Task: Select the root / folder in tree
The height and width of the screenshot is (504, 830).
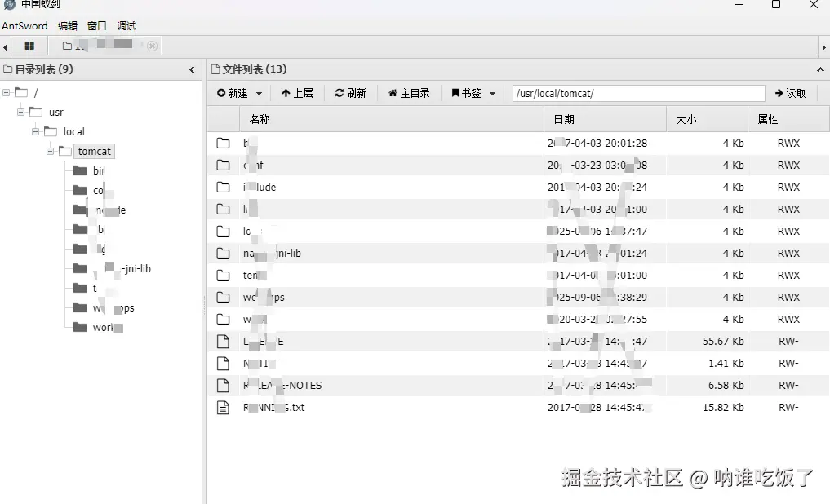Action: 36,92
